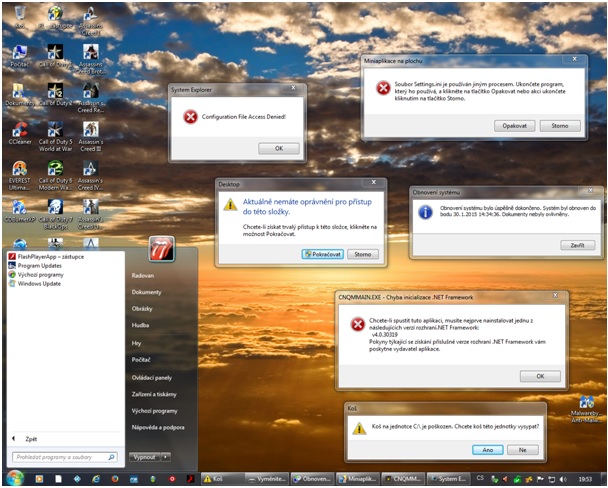Image resolution: width=608 pixels, height=488 pixels.
Task: Click OK in System Explorer dialog
Action: [x=278, y=148]
